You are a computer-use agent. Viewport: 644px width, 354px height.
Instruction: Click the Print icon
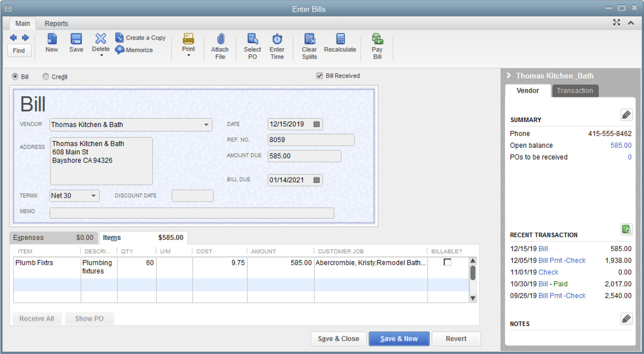189,38
